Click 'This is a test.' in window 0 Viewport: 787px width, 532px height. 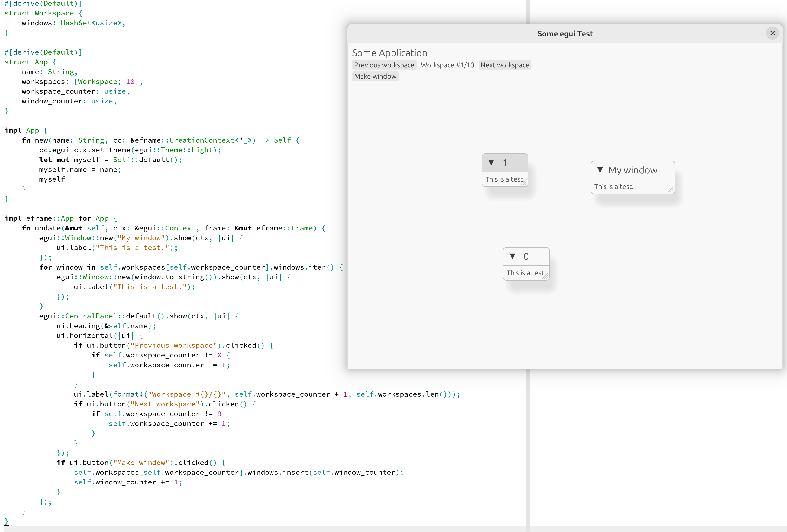pyautogui.click(x=526, y=273)
